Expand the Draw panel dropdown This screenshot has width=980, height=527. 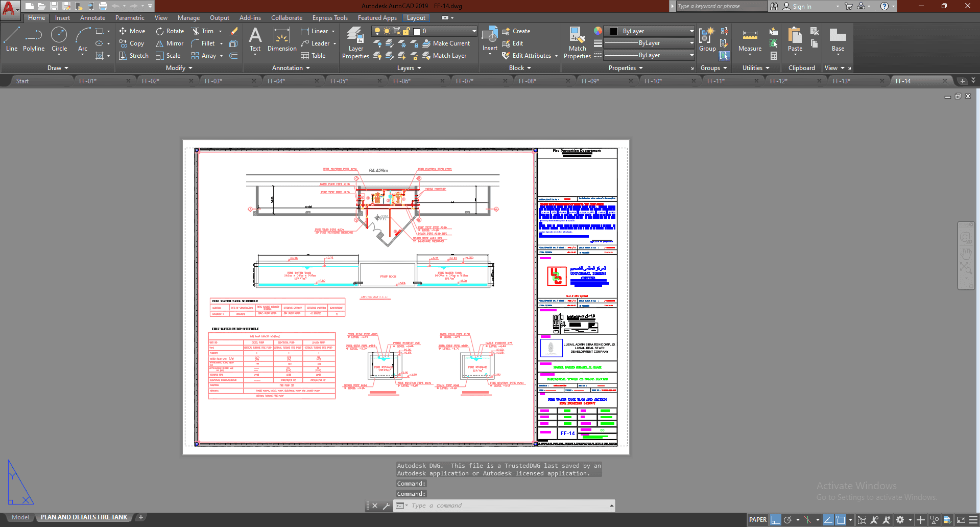point(58,68)
